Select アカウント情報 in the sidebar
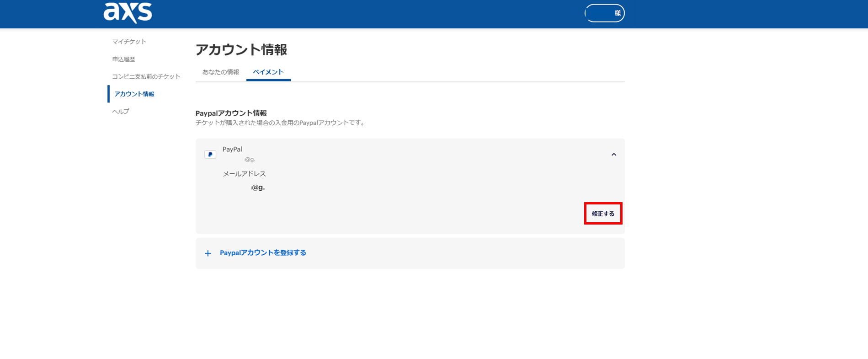Viewport: 868px width, 359px height. pos(134,94)
